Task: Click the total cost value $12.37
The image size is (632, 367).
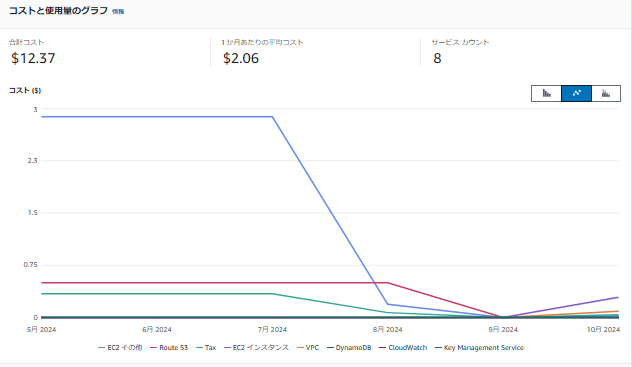Action: pos(33,58)
